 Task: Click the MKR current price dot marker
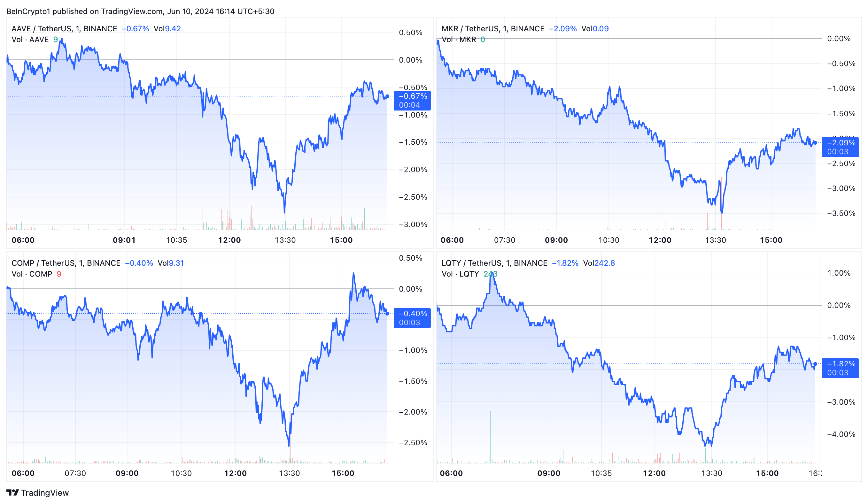point(815,142)
